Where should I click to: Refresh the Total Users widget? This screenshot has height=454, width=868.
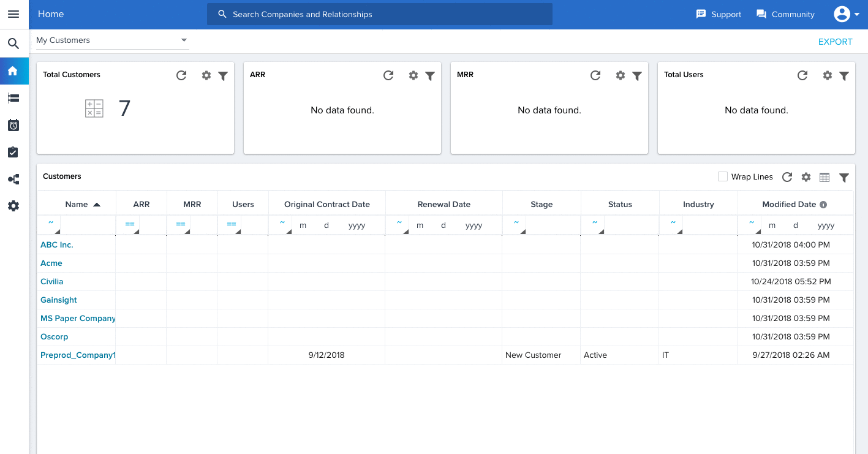click(802, 75)
